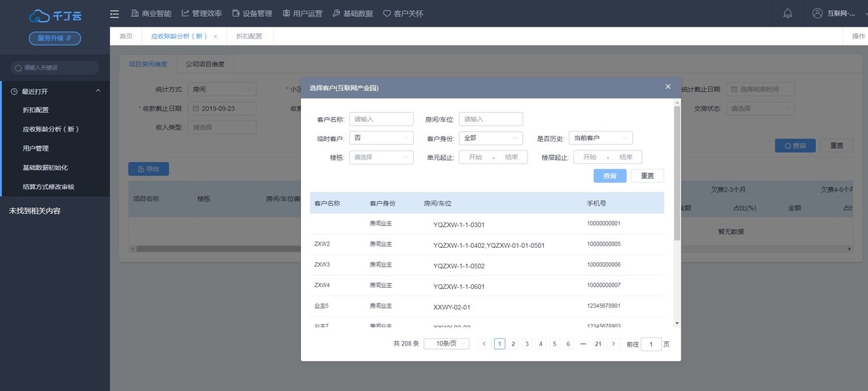Open the 设备管理 top menu
The image size is (868, 391).
tap(252, 14)
